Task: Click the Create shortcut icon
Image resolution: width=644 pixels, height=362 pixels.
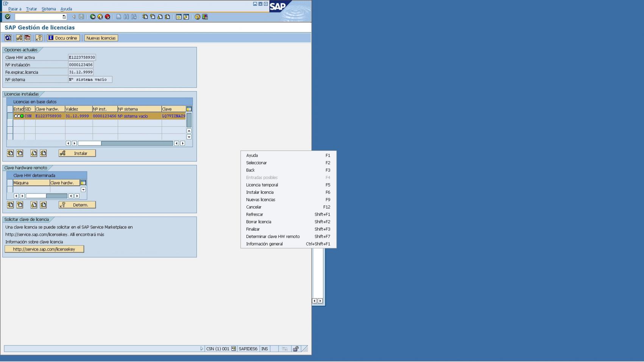Action: point(186,17)
